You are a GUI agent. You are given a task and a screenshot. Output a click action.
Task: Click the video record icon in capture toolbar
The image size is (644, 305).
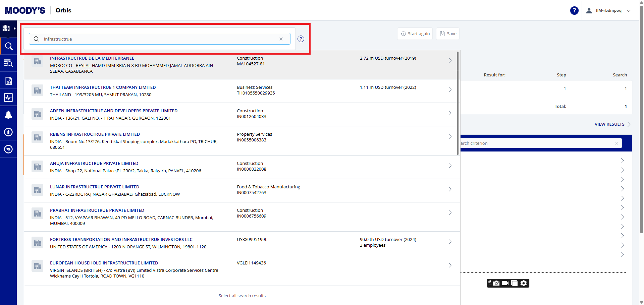tap(505, 283)
